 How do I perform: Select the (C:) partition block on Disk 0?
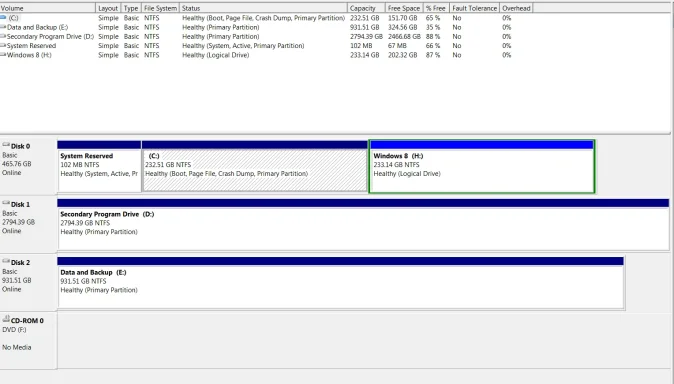[254, 166]
